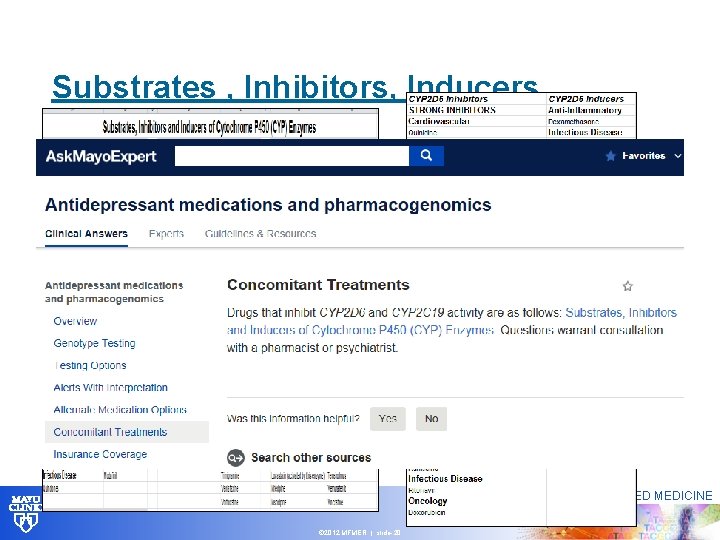The image size is (720, 540).
Task: Expand the Favorites dropdown chevron
Action: click(x=677, y=156)
